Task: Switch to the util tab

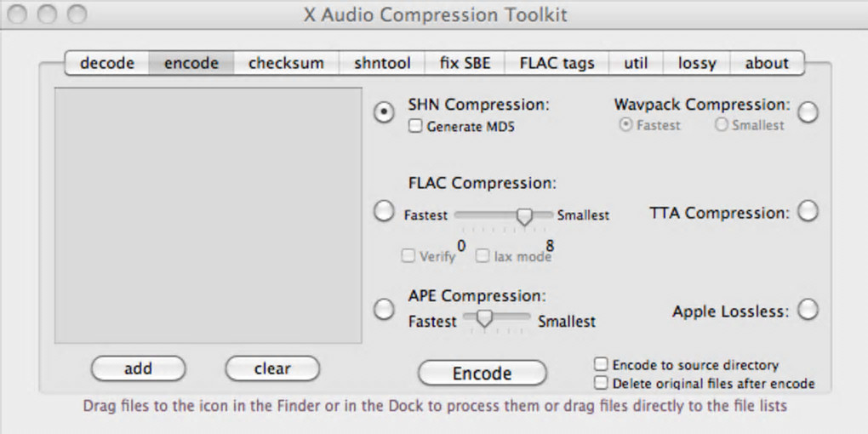Action: [x=636, y=63]
